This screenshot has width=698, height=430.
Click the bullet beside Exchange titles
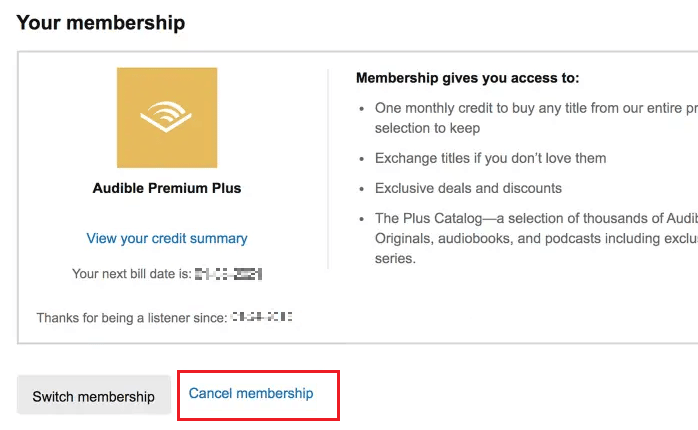click(362, 159)
